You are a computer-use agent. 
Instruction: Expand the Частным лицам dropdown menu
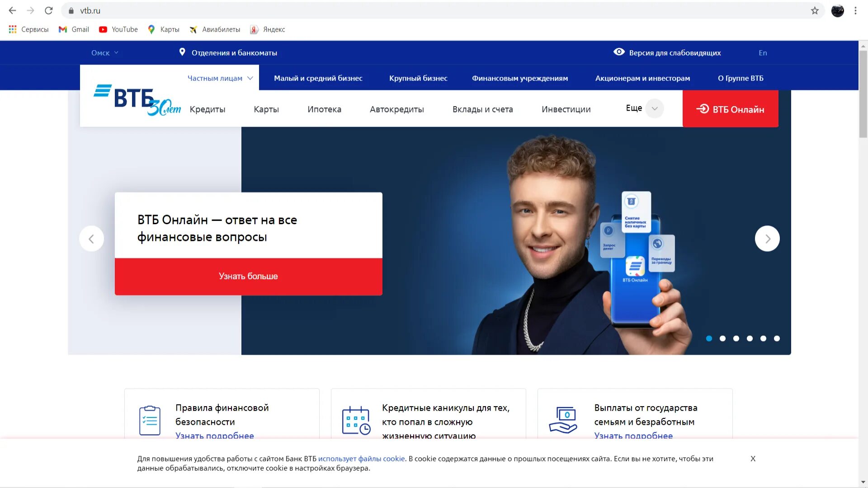[220, 78]
